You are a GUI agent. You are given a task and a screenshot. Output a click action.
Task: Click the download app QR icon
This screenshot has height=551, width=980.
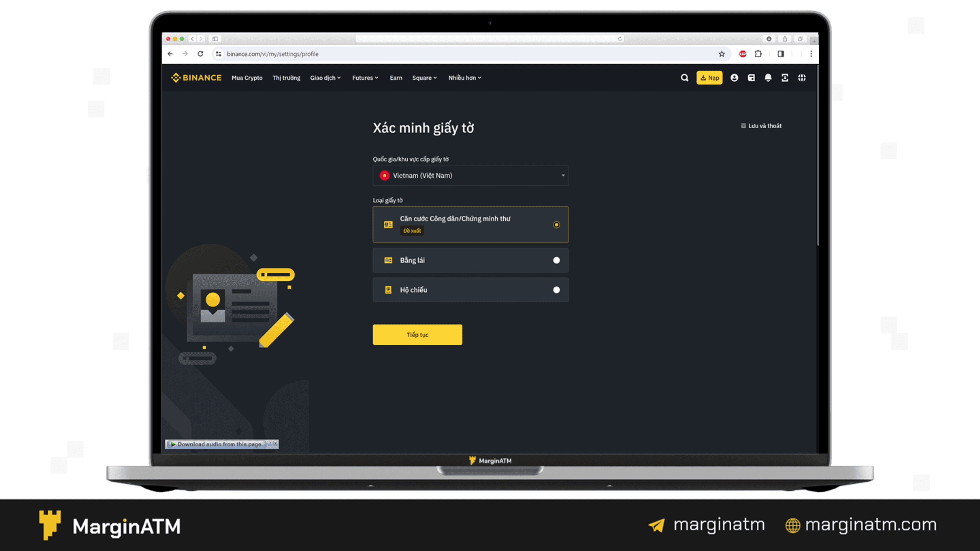point(785,78)
